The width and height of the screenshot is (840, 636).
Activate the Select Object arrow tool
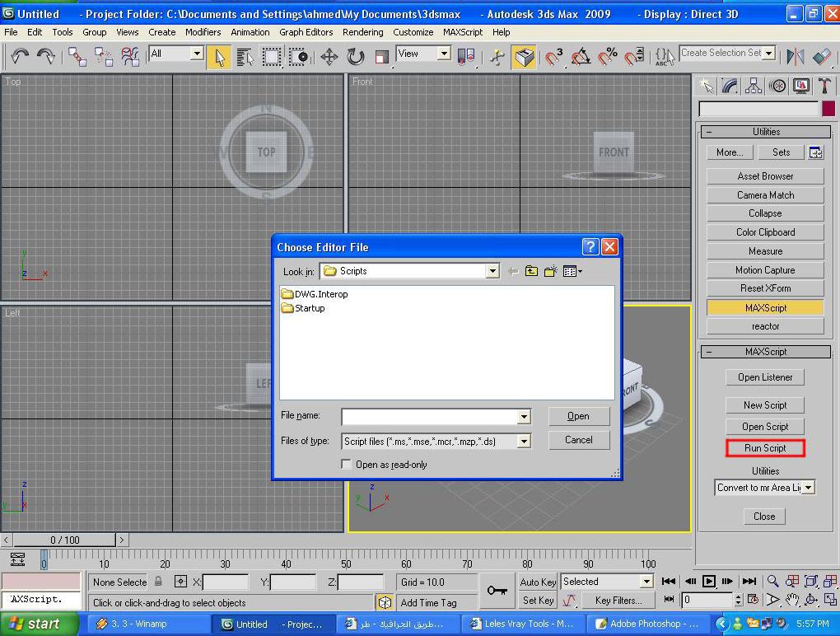[x=220, y=57]
